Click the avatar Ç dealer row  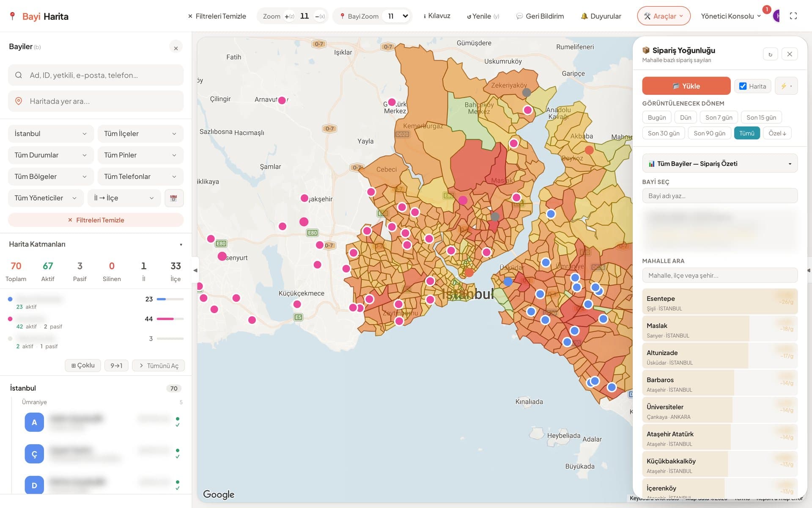pos(34,454)
